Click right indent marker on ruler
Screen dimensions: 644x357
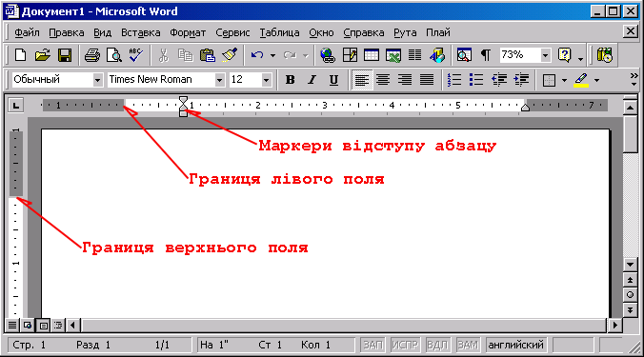tap(525, 108)
